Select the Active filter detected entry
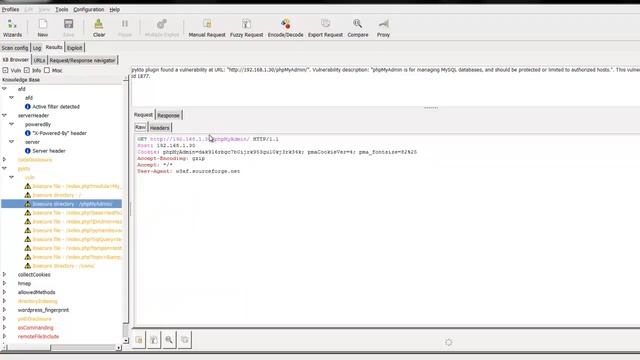640x360 pixels. (56, 107)
